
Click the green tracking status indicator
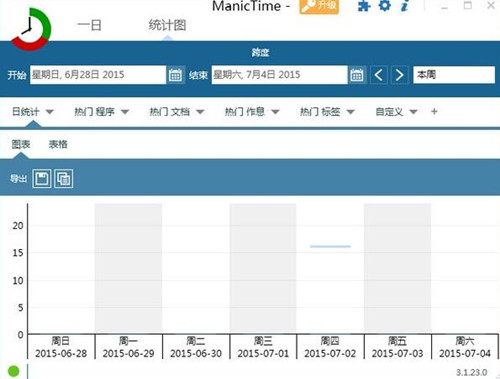click(14, 371)
